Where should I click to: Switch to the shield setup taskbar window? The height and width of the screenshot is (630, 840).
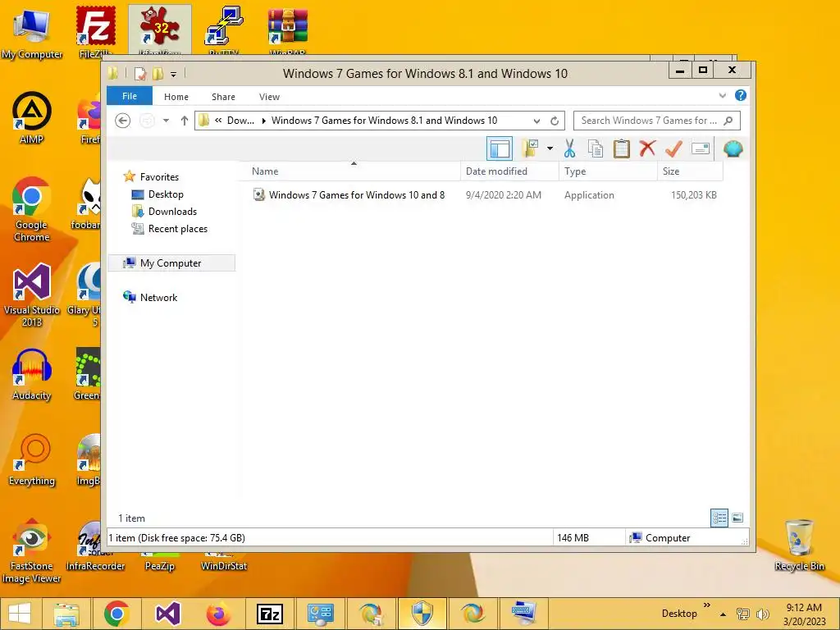422,614
